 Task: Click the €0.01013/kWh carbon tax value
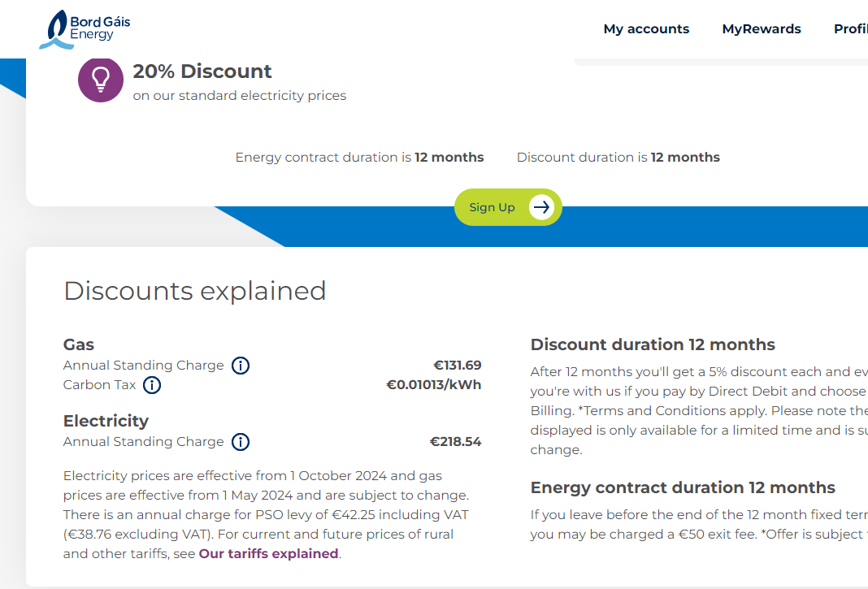point(433,385)
